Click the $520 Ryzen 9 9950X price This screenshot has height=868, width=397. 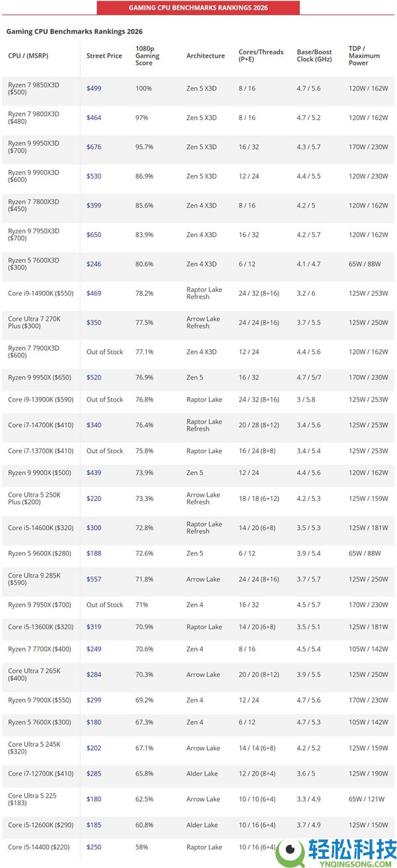(94, 378)
